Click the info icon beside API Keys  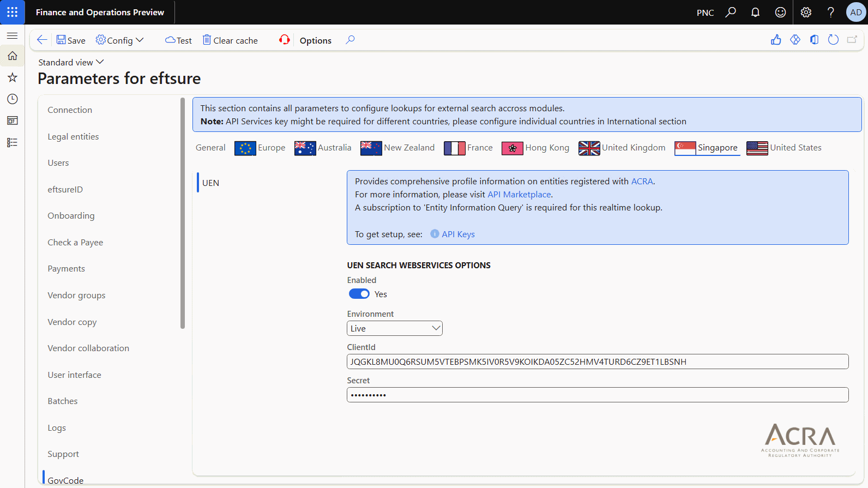(435, 234)
